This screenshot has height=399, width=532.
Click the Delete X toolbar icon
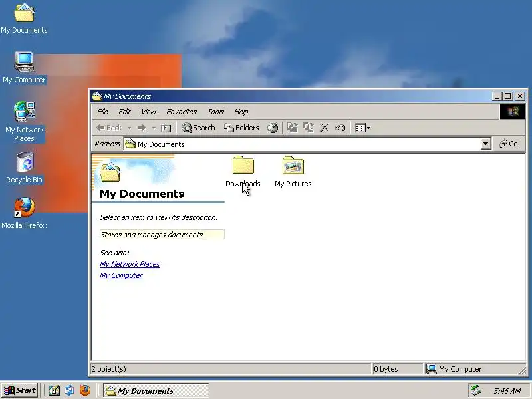tap(325, 128)
